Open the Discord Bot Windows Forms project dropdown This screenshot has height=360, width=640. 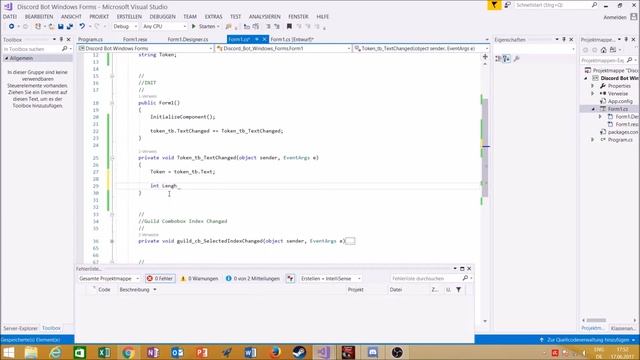click(145, 48)
